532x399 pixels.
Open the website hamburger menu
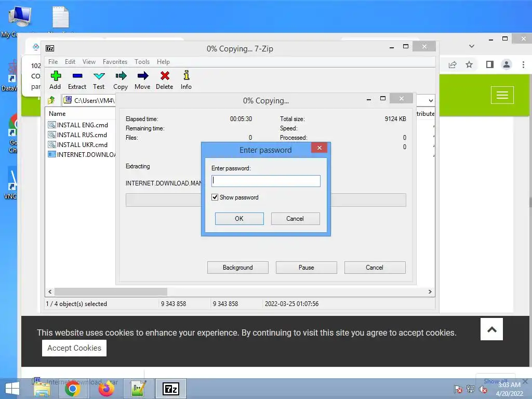(x=502, y=95)
